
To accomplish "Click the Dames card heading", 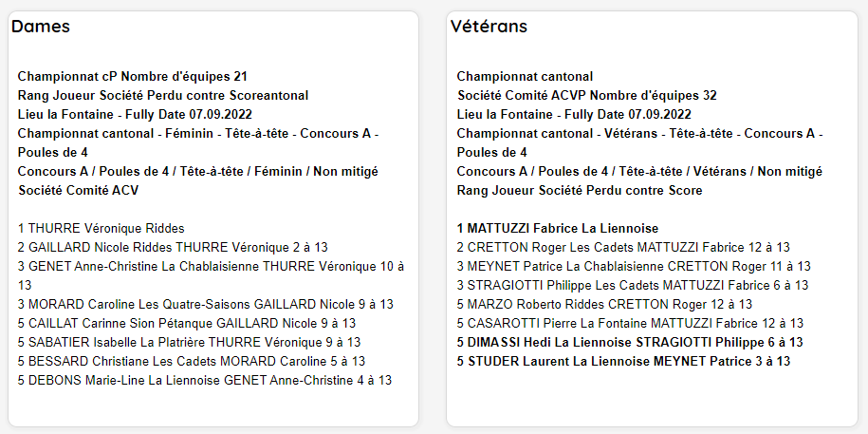I will click(x=41, y=26).
